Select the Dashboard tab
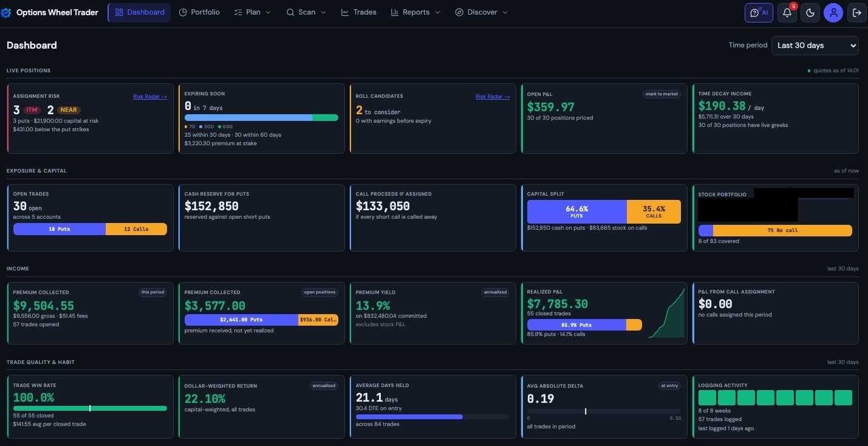 [140, 12]
